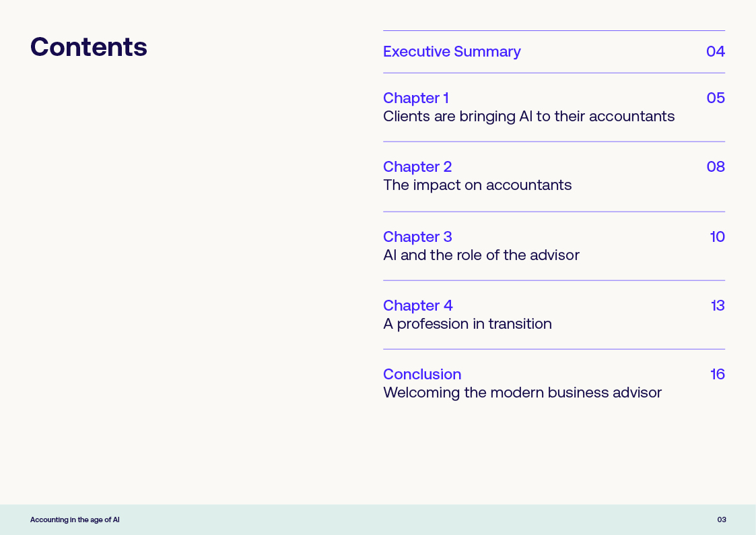Viewport: 756px width, 535px height.
Task: Click page number 08 beside Chapter 2
Action: [x=716, y=167]
